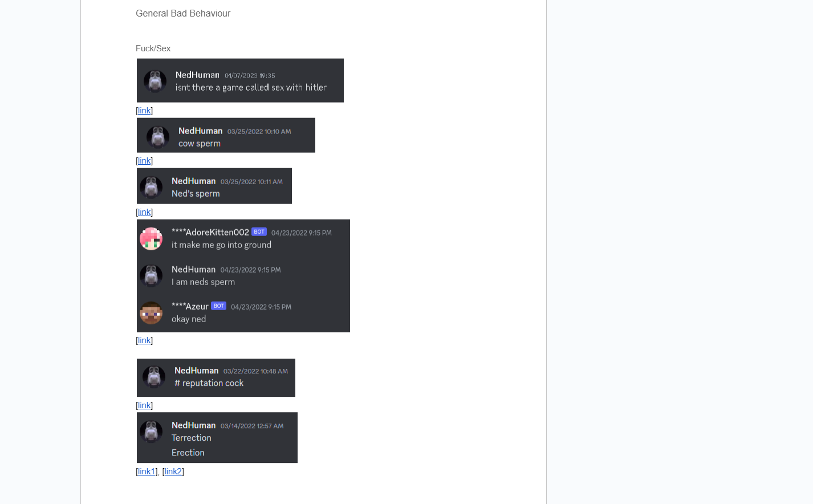This screenshot has height=504, width=813.
Task: Click the AdoreKitten002 pink avatar
Action: click(151, 239)
